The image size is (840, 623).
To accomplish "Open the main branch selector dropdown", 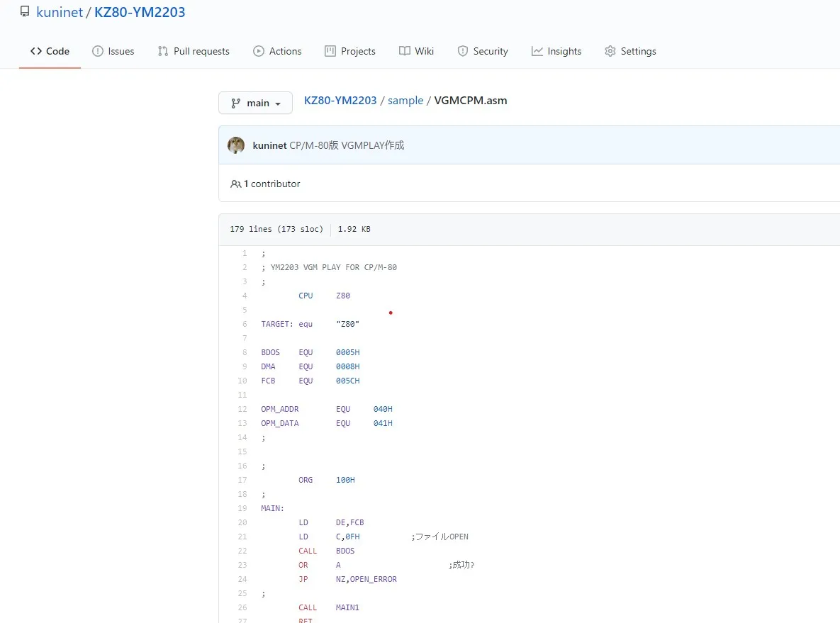I will [255, 103].
